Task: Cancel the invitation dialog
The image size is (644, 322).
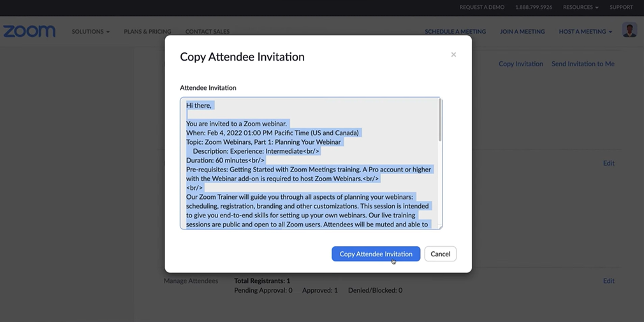Action: [x=441, y=254]
